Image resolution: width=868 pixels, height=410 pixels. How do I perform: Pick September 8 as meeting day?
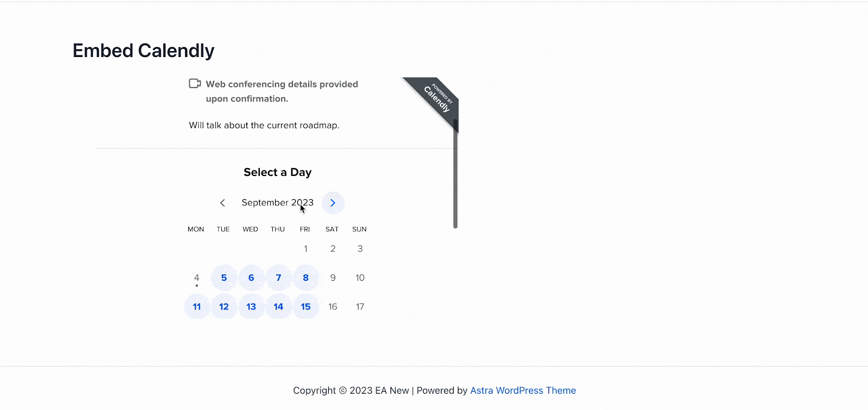click(305, 277)
